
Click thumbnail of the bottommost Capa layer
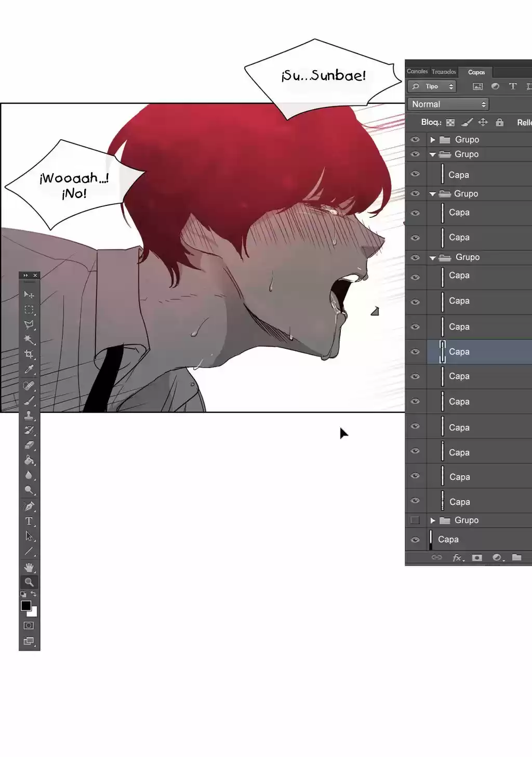point(431,540)
